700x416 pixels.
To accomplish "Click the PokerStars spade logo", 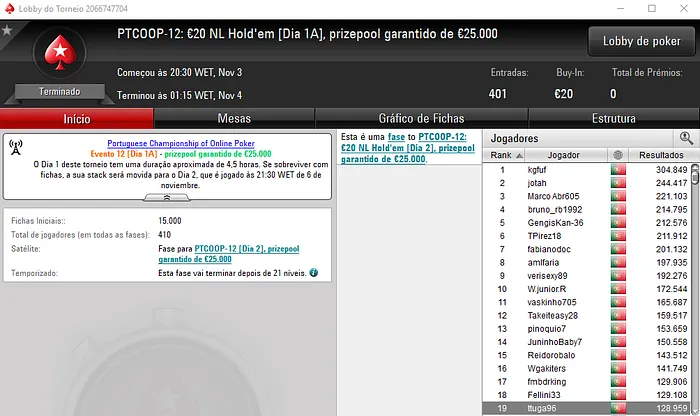I will point(60,52).
